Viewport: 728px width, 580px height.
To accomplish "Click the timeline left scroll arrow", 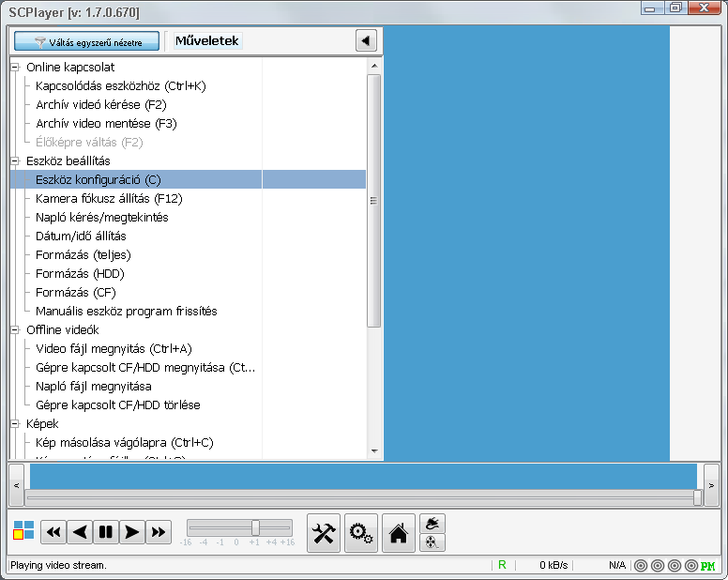I will pyautogui.click(x=16, y=486).
